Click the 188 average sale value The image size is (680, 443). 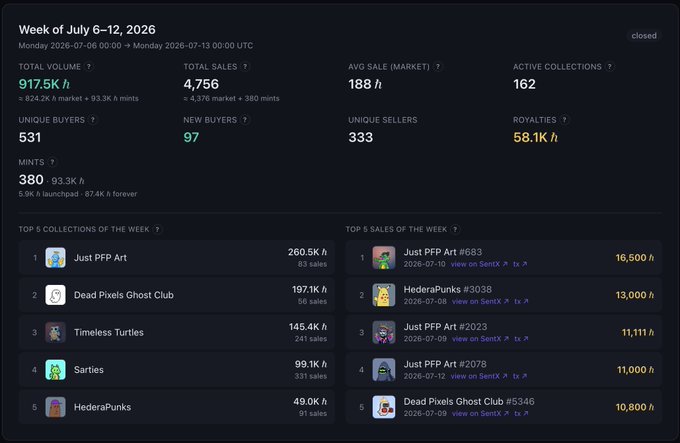(x=365, y=84)
